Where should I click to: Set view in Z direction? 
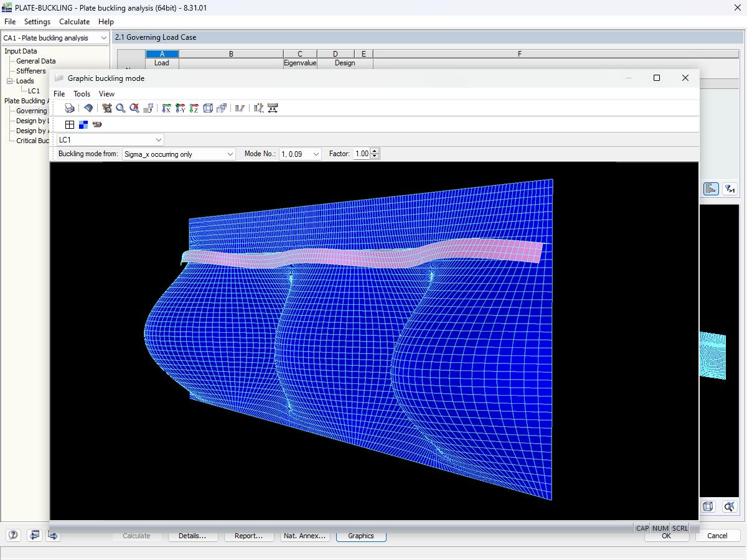click(x=194, y=108)
